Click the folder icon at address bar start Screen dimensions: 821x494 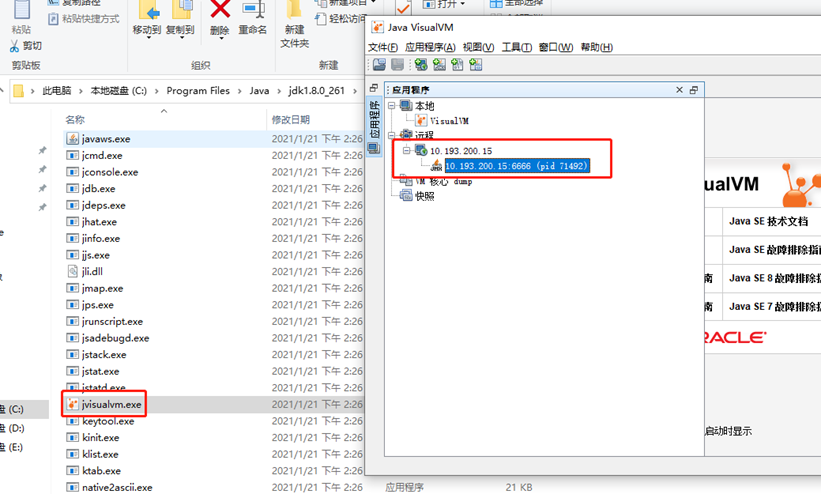pos(18,91)
